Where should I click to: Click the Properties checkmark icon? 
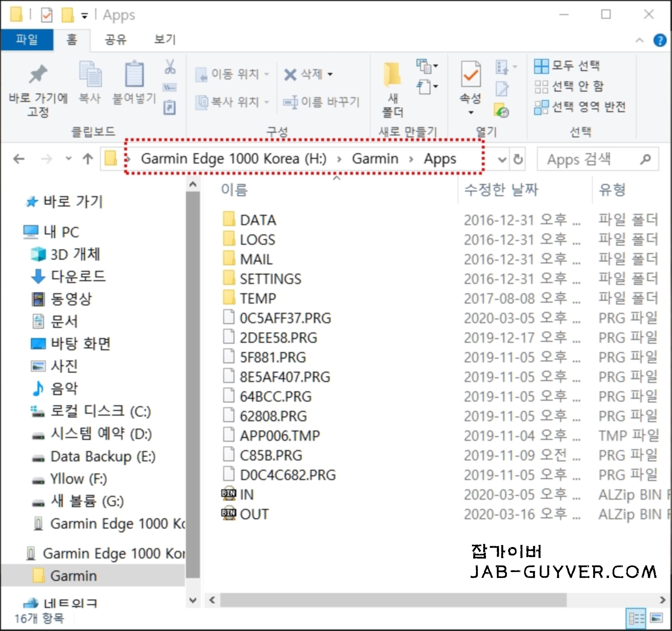(470, 74)
